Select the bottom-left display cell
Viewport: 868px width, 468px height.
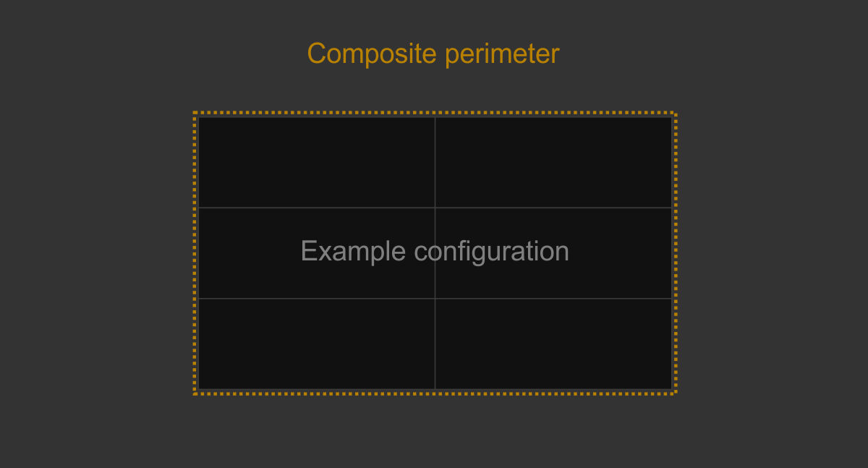click(317, 344)
